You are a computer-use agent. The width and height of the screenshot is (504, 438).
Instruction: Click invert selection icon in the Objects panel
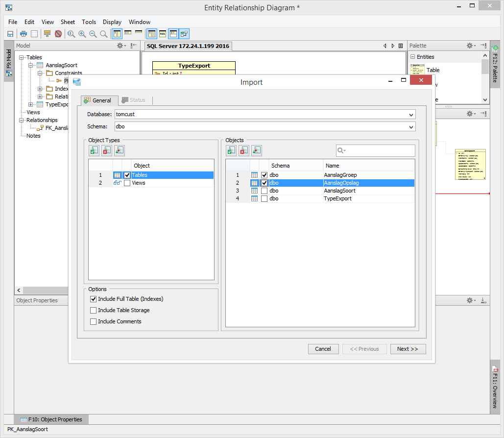tap(256, 151)
